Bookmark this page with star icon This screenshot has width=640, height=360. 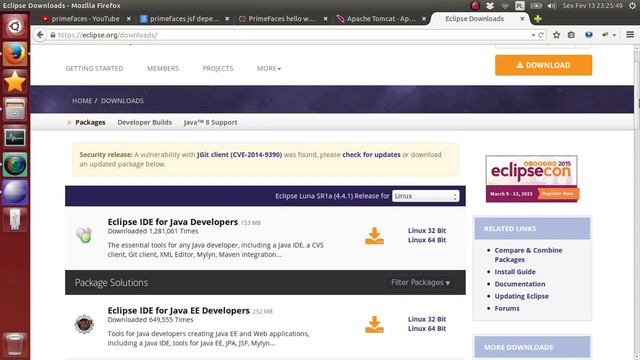556,35
